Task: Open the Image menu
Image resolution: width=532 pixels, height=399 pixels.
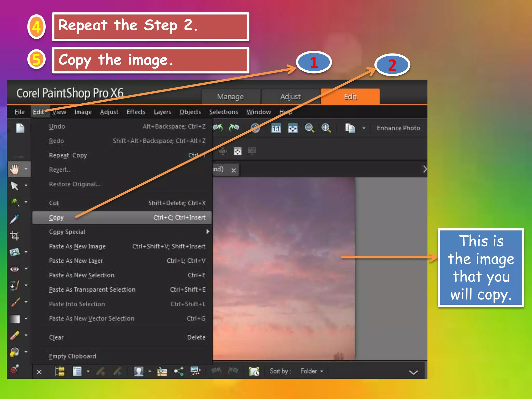Action: point(83,112)
